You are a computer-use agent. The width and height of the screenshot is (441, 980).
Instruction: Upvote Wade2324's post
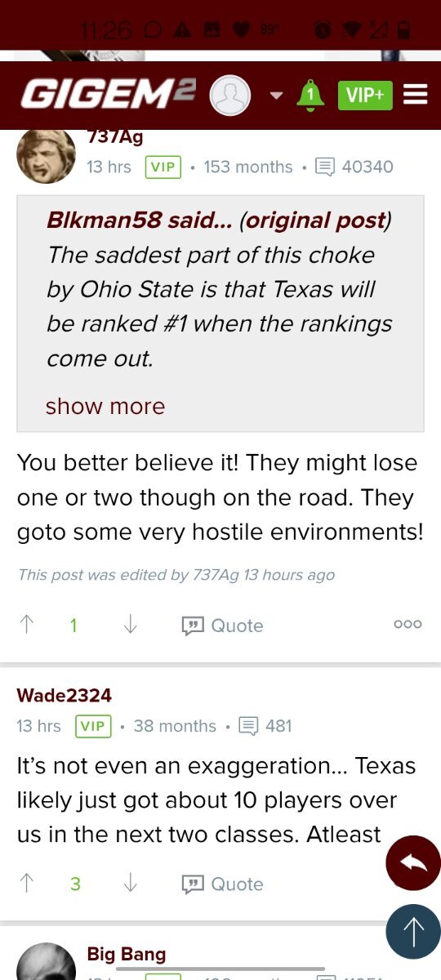(26, 884)
